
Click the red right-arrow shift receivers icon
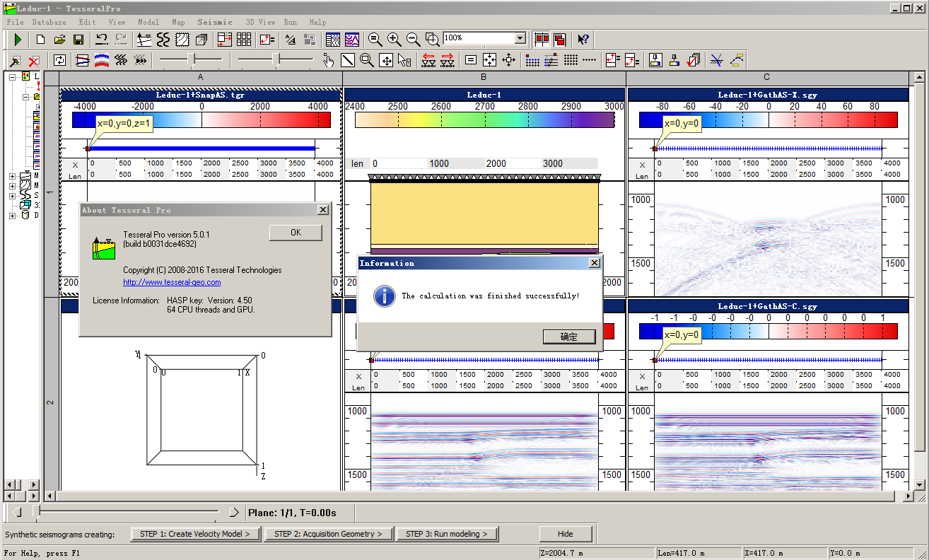click(447, 61)
